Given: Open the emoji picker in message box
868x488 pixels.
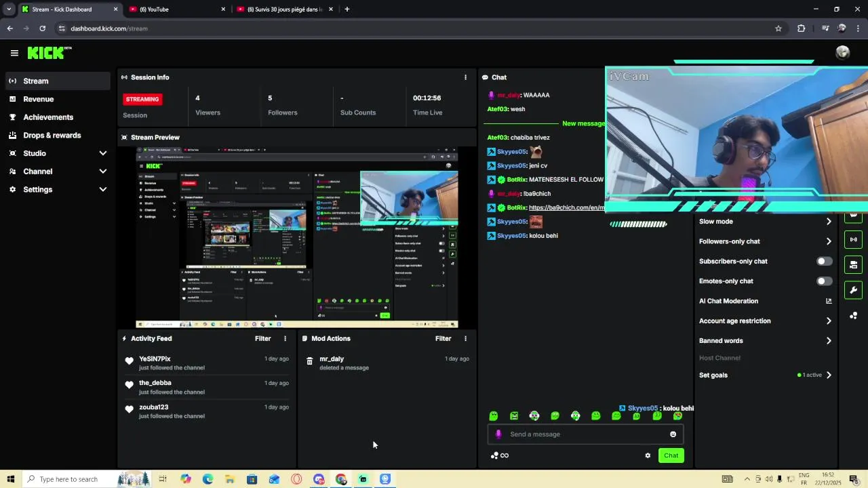Looking at the screenshot, I should coord(673,434).
